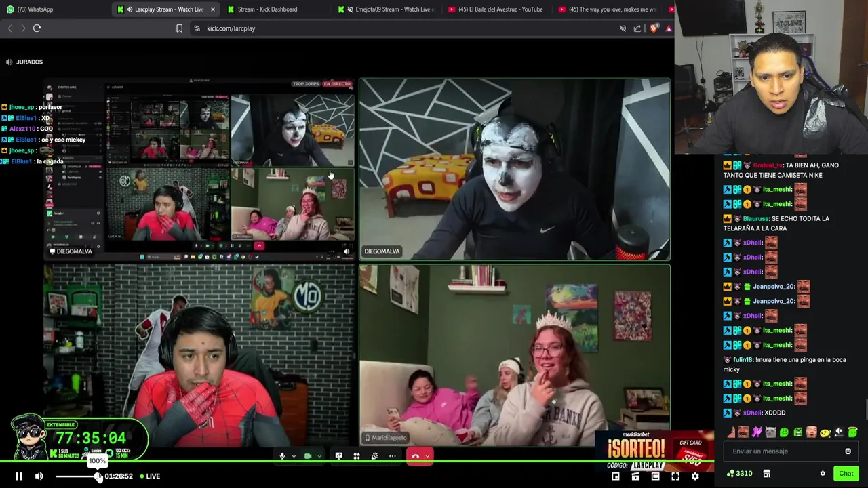Click the muted-site icon in address bar
The height and width of the screenshot is (488, 868).
point(623,28)
